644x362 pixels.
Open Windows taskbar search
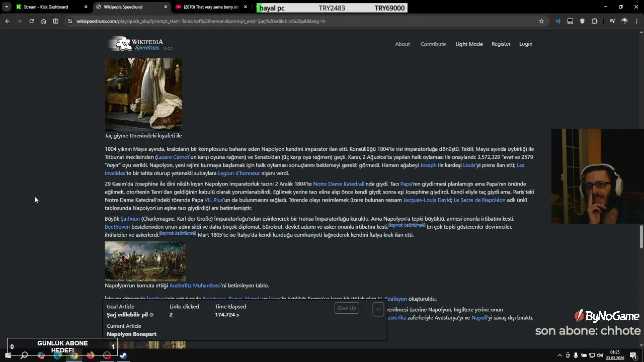pyautogui.click(x=24, y=355)
